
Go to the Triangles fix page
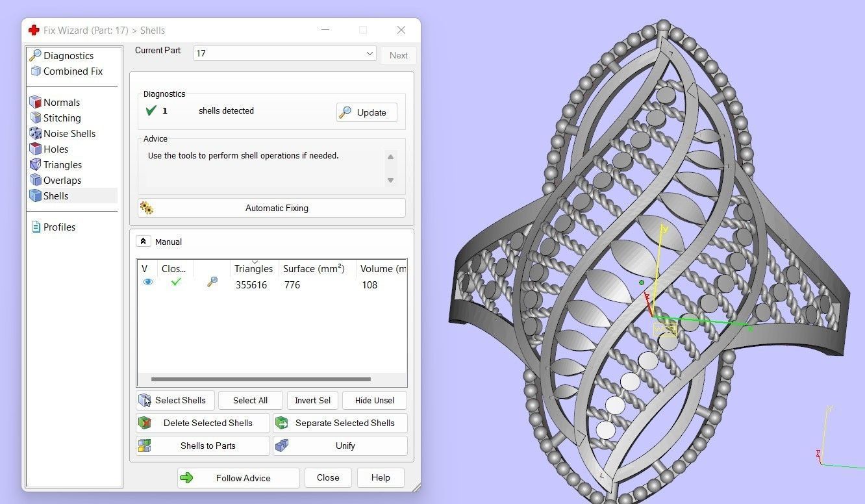point(62,165)
